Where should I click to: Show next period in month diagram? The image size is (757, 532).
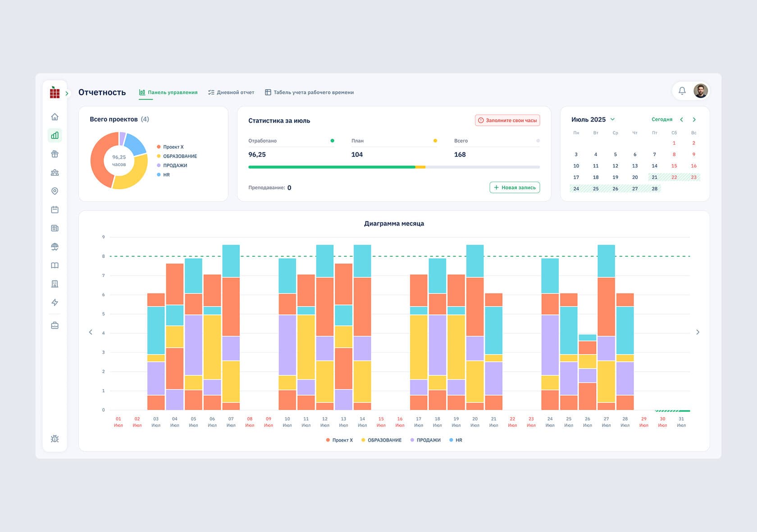click(698, 332)
